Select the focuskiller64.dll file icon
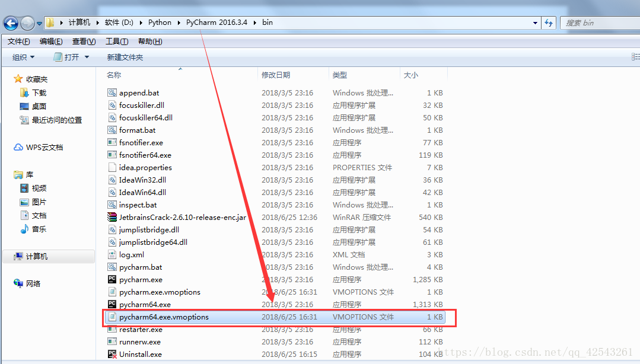Image resolution: width=640 pixels, height=364 pixels. tap(112, 117)
